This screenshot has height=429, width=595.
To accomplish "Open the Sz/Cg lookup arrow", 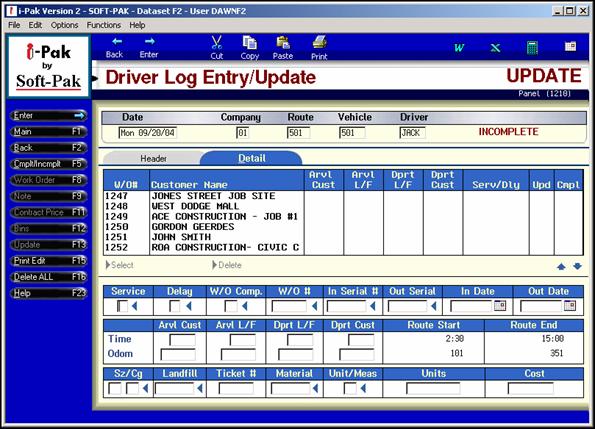I will point(145,388).
